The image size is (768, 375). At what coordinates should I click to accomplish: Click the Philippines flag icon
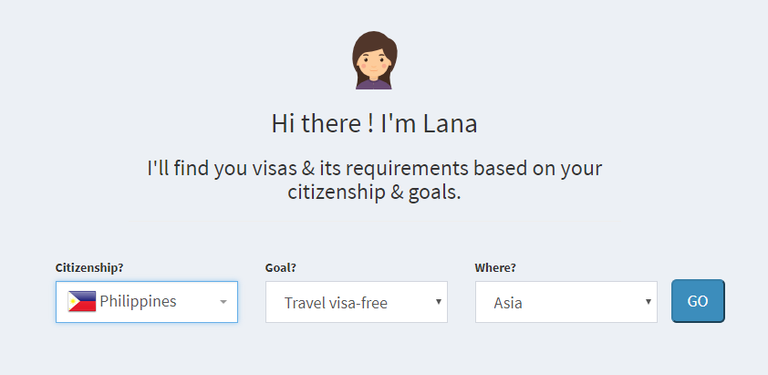coord(82,302)
